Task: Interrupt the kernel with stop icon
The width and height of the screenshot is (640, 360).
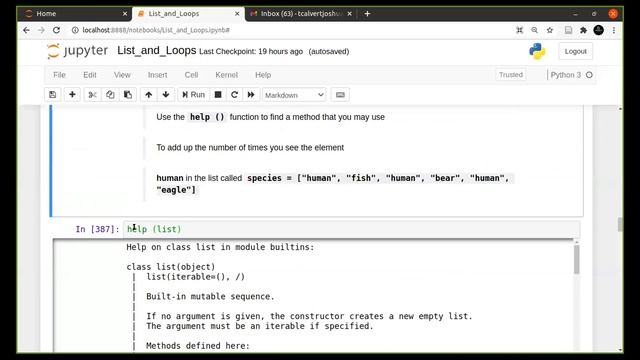Action: click(218, 95)
